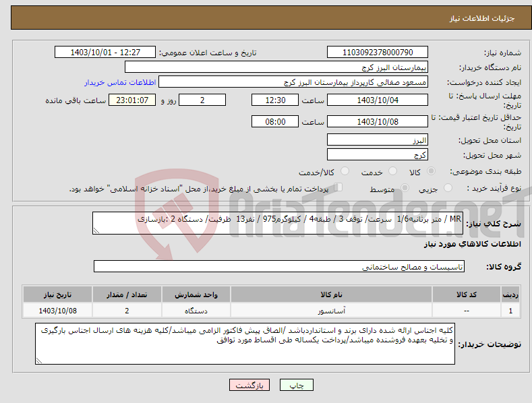Select the متوسط purchase type radio
The width and height of the screenshot is (532, 403).
point(405,187)
